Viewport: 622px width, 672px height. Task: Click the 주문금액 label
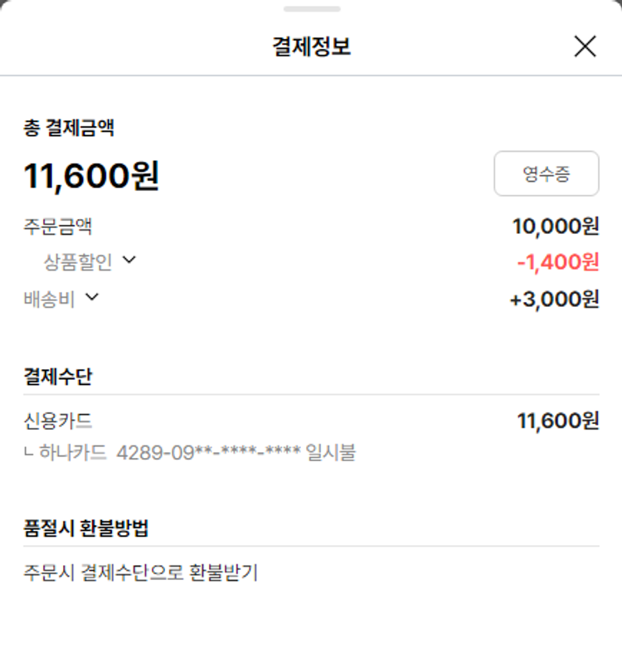[58, 226]
